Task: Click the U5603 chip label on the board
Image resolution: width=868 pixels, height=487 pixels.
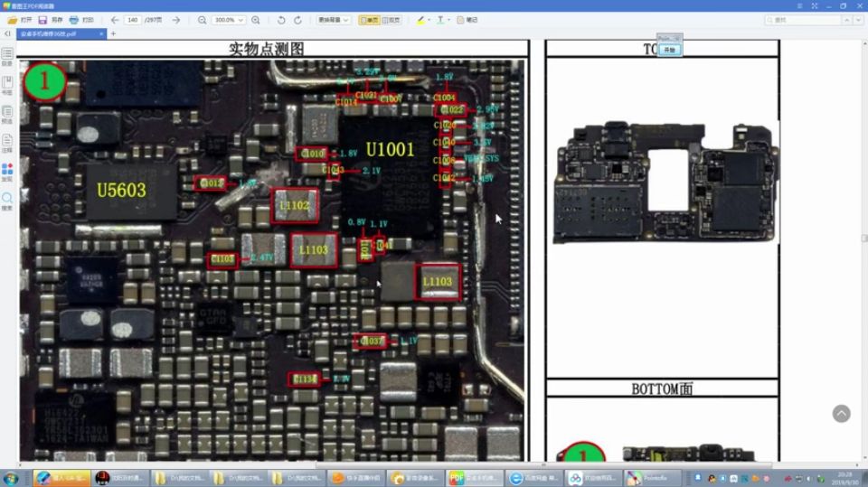Action: (x=121, y=191)
